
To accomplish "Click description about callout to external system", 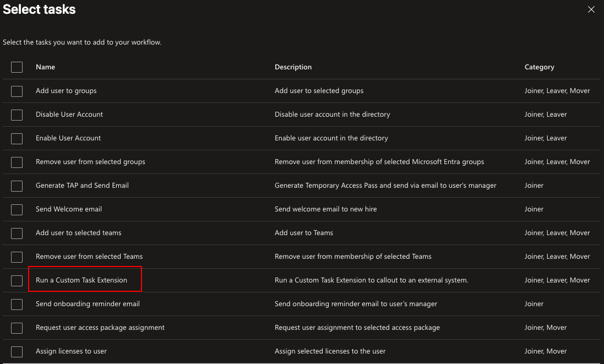I will coord(372,280).
